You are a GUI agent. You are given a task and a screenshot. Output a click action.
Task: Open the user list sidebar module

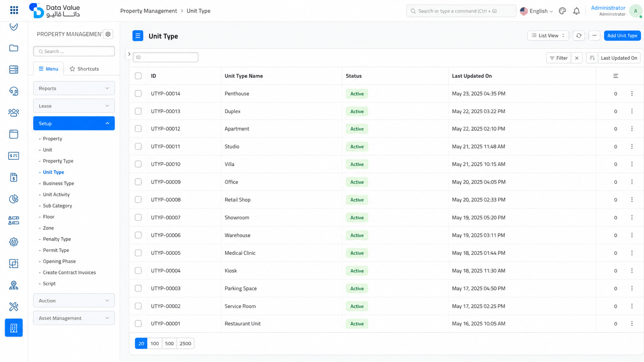coord(14,220)
